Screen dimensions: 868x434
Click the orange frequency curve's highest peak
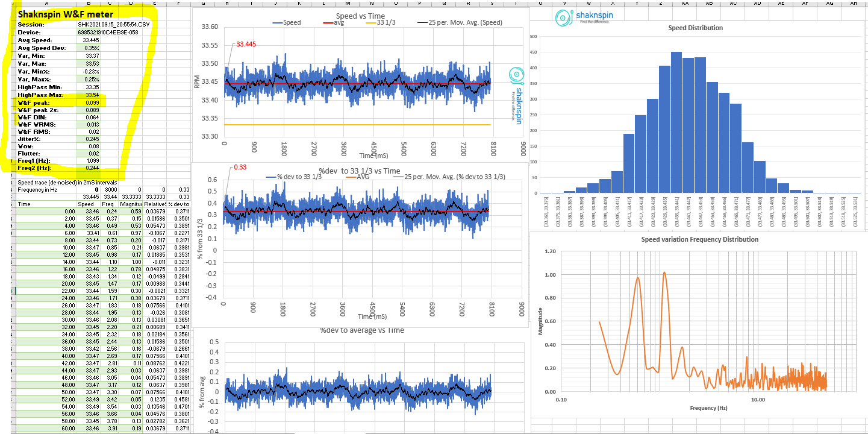click(x=664, y=272)
